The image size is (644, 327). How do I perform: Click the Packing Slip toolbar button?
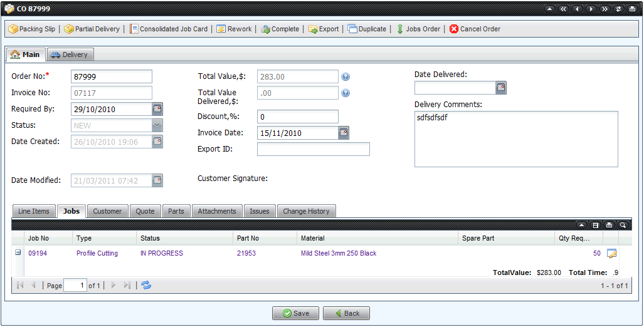32,29
